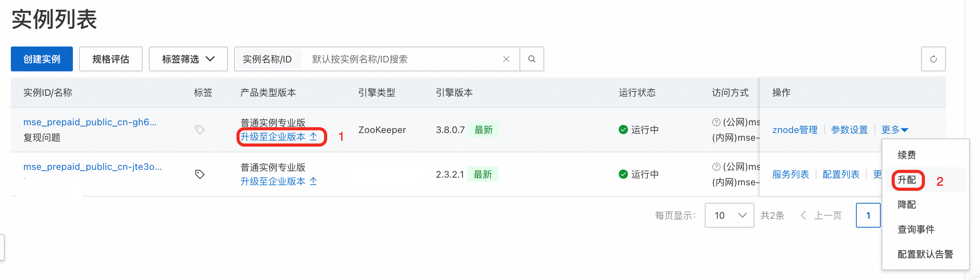Click the 最新 badge next to version 3.8.0.7
Viewport: 980px width, 280px height.
483,130
